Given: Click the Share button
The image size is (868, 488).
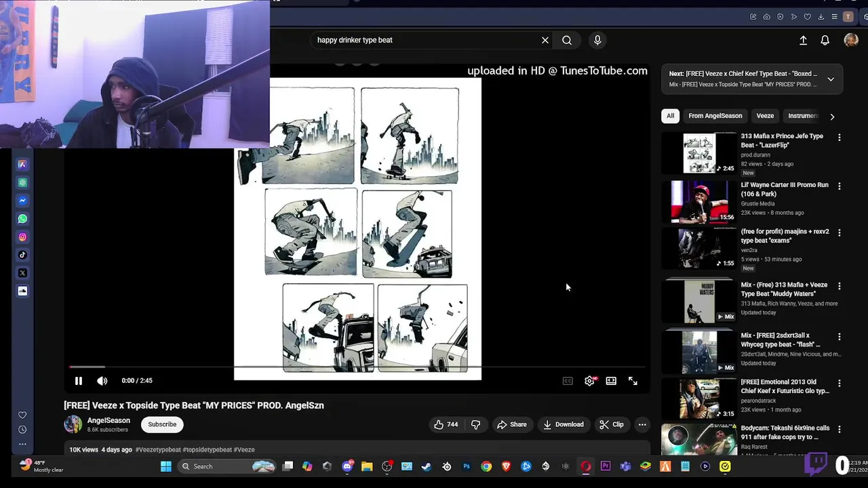Looking at the screenshot, I should pos(512,424).
